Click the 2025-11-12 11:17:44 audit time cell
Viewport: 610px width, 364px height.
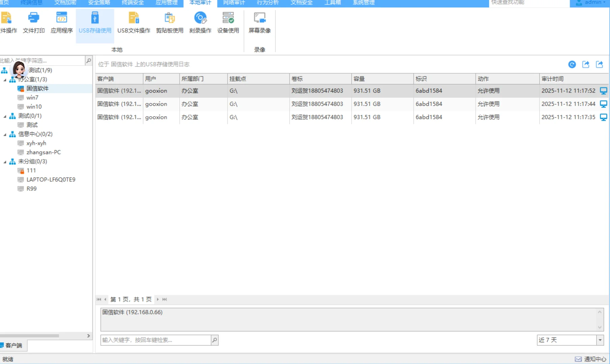(568, 104)
